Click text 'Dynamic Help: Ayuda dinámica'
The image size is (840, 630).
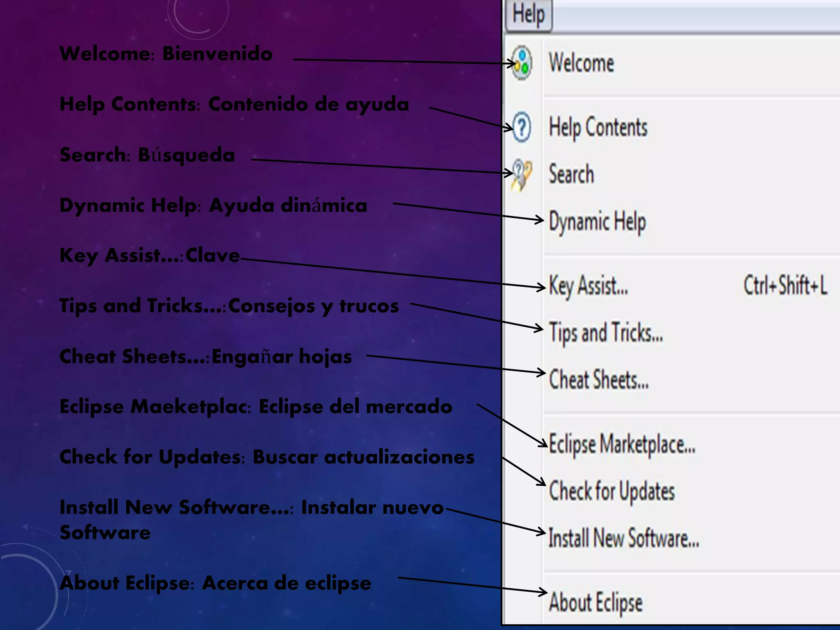point(213,205)
